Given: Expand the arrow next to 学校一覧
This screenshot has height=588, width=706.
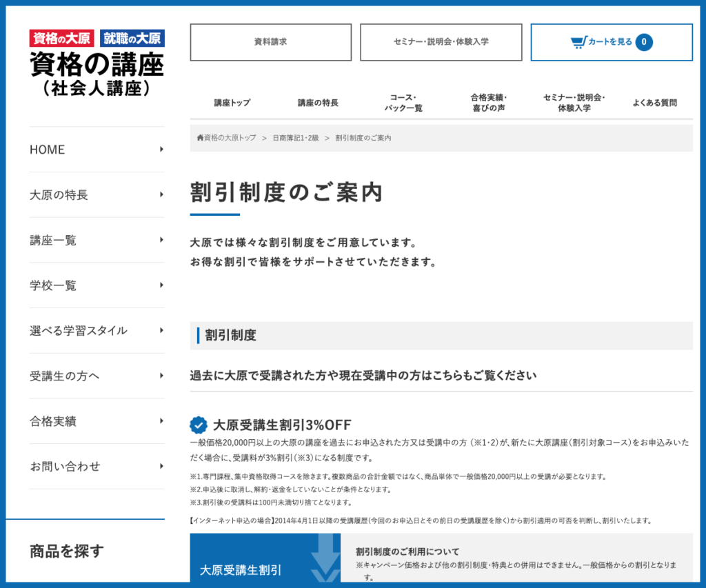Looking at the screenshot, I should pyautogui.click(x=161, y=285).
